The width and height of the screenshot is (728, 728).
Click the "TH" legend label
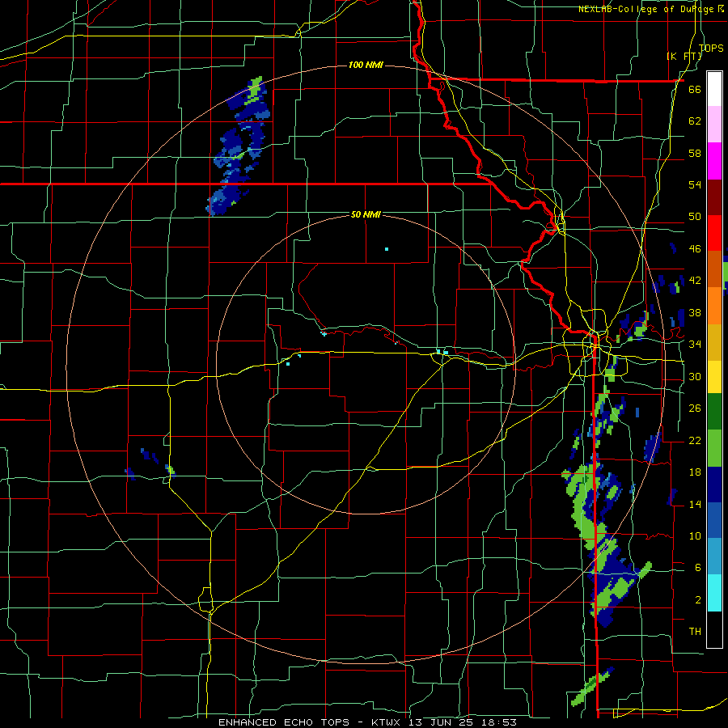point(695,632)
